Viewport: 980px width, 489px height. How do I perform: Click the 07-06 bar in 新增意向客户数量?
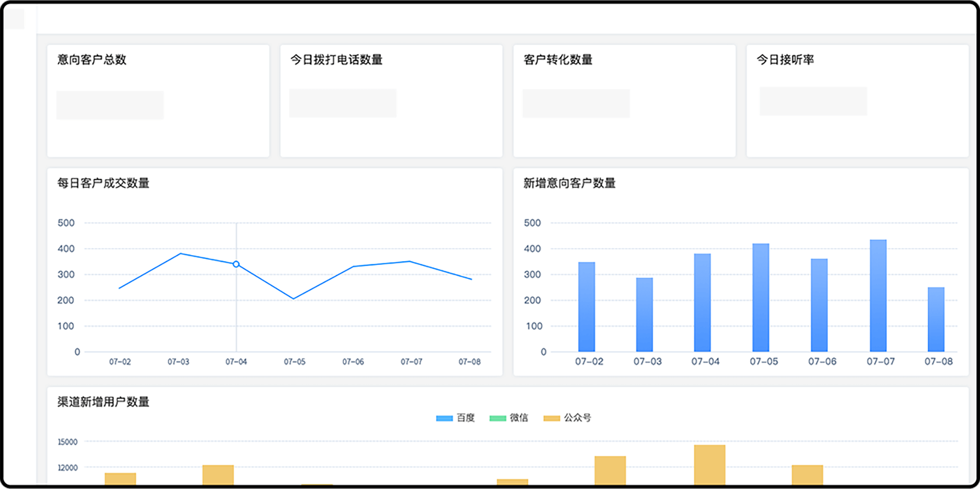tap(819, 305)
